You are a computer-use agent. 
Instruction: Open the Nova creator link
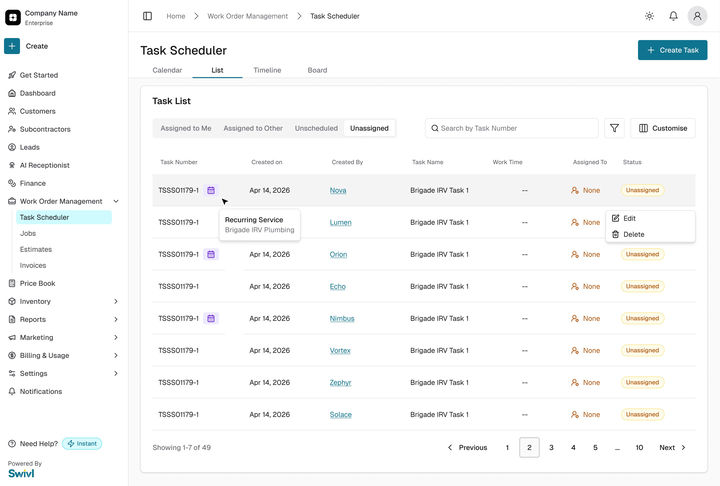(338, 190)
